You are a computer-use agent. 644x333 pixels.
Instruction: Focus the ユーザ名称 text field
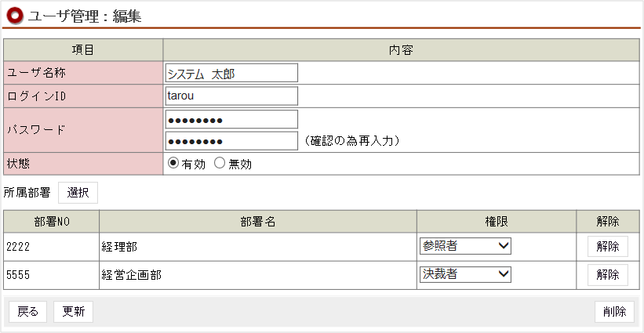[x=232, y=73]
